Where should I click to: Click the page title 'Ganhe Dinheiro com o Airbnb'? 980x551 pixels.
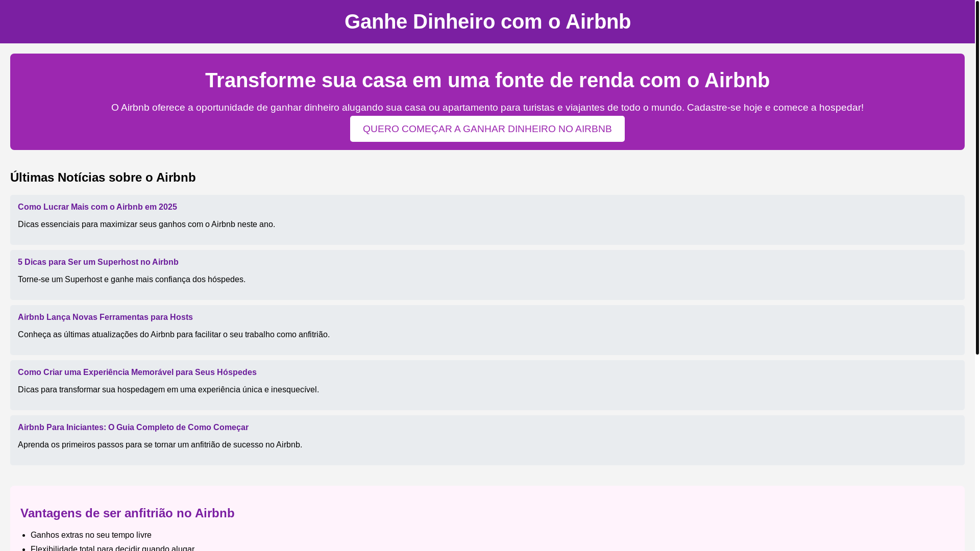coord(487,21)
